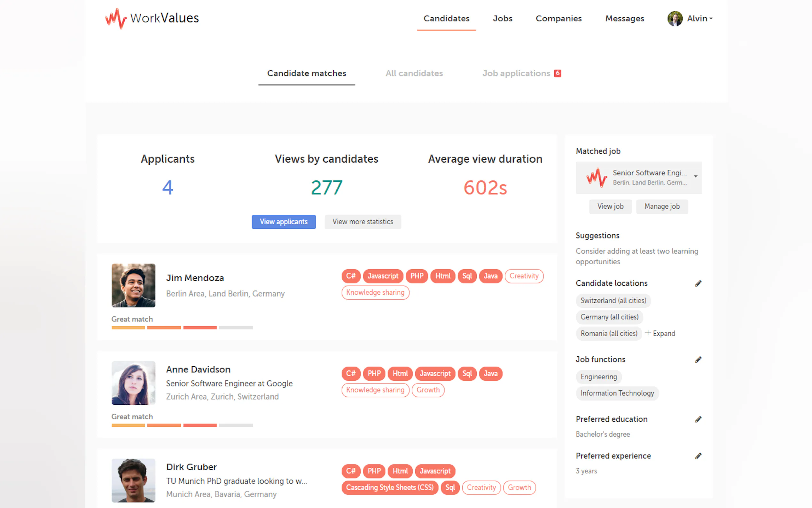Open the Messages menu item
The image size is (812, 508).
tap(624, 19)
